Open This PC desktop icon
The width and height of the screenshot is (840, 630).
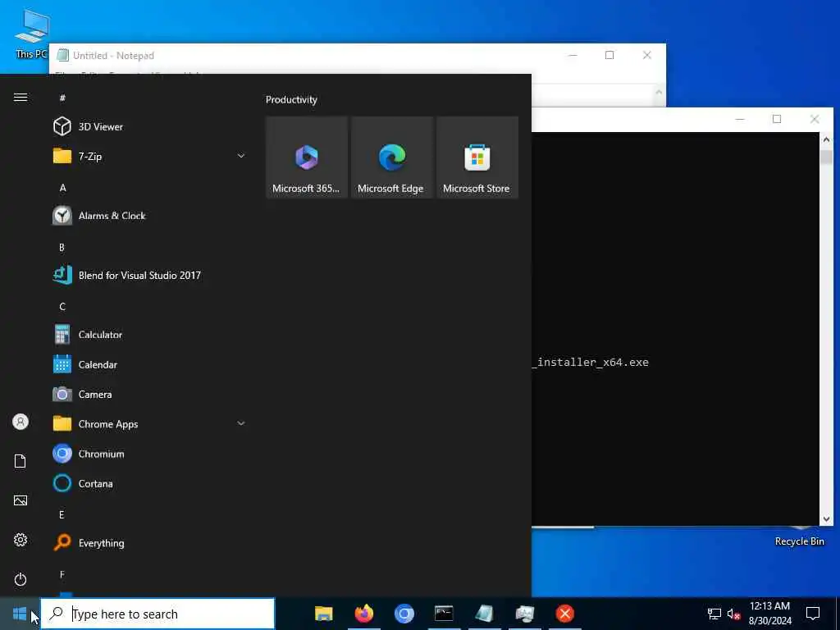click(x=31, y=33)
